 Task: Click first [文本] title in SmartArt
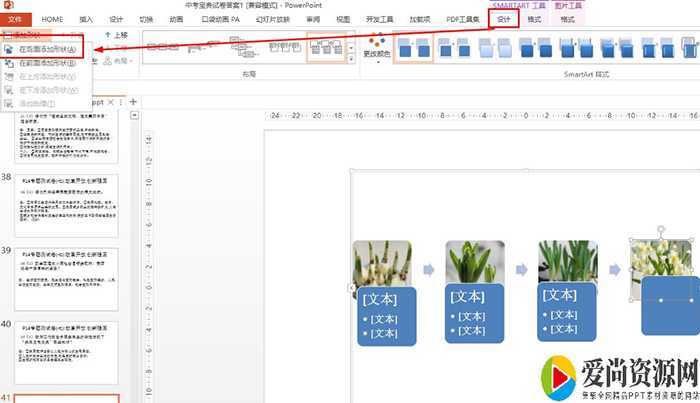(379, 298)
